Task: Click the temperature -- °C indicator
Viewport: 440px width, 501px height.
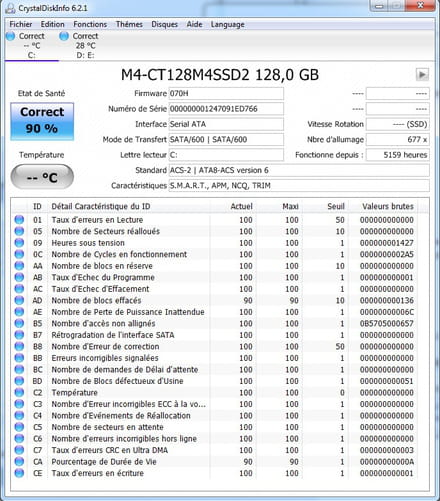Action: tap(42, 177)
